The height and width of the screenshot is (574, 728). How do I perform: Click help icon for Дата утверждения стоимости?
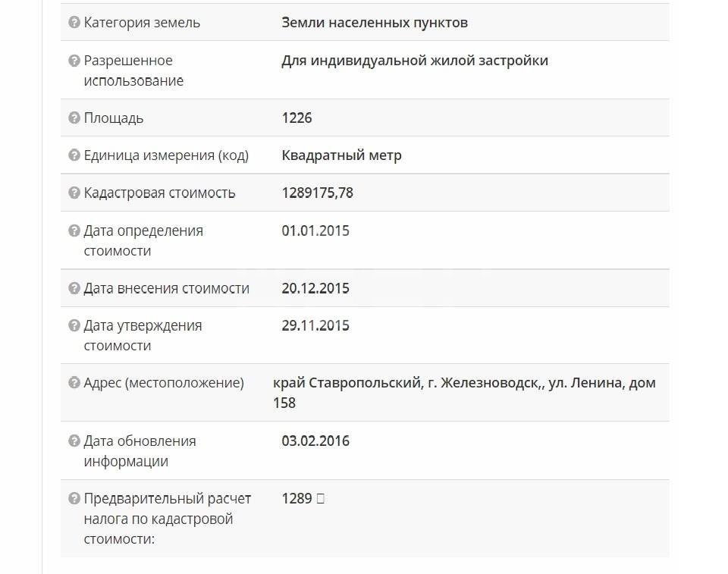(74, 326)
